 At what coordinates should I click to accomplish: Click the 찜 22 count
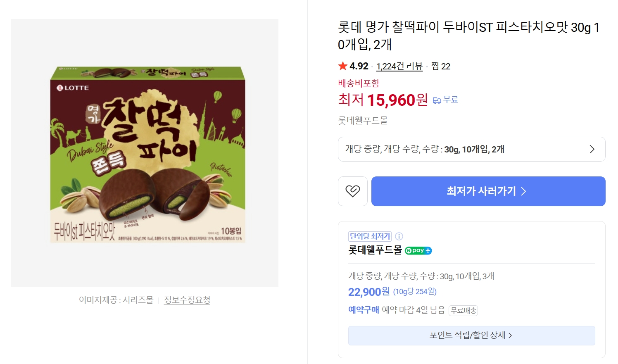tap(440, 67)
